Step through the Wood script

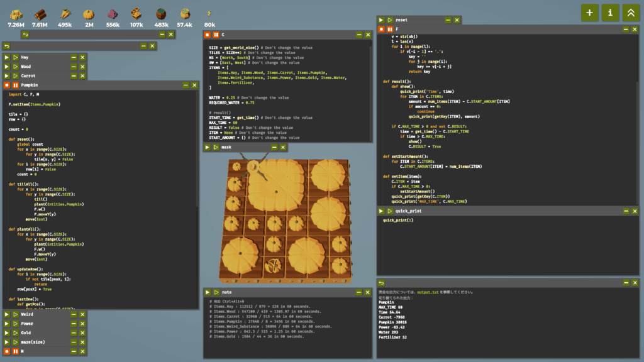[16, 66]
